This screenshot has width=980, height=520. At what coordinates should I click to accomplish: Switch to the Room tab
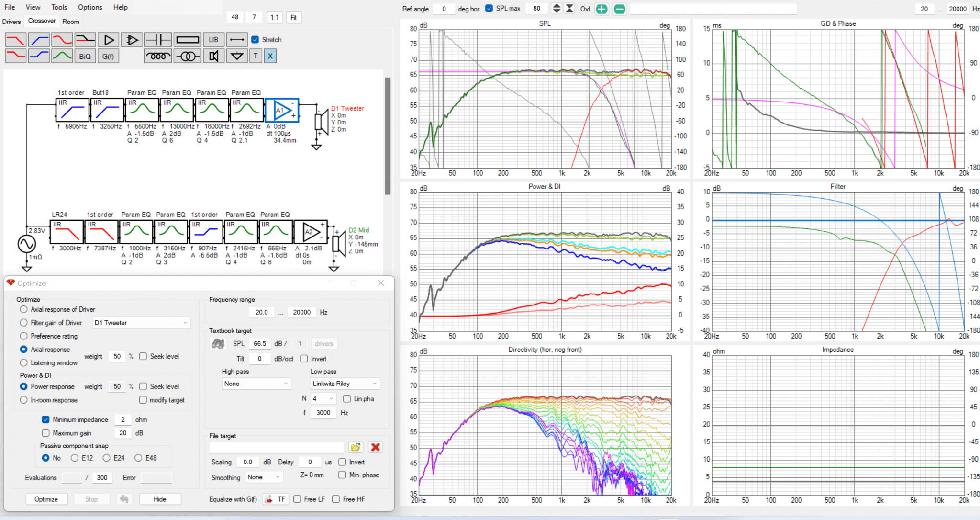tap(71, 22)
